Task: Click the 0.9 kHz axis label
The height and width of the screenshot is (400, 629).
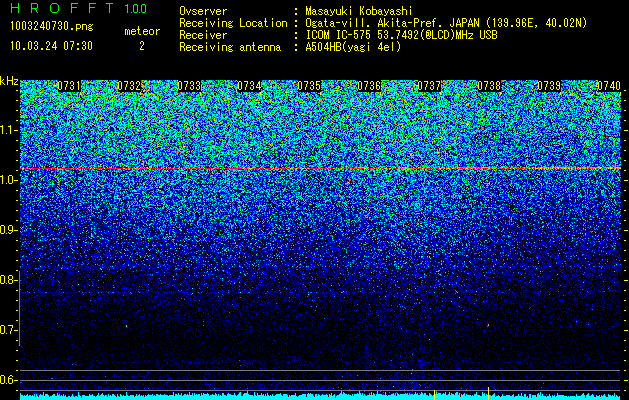Action: (x=8, y=230)
